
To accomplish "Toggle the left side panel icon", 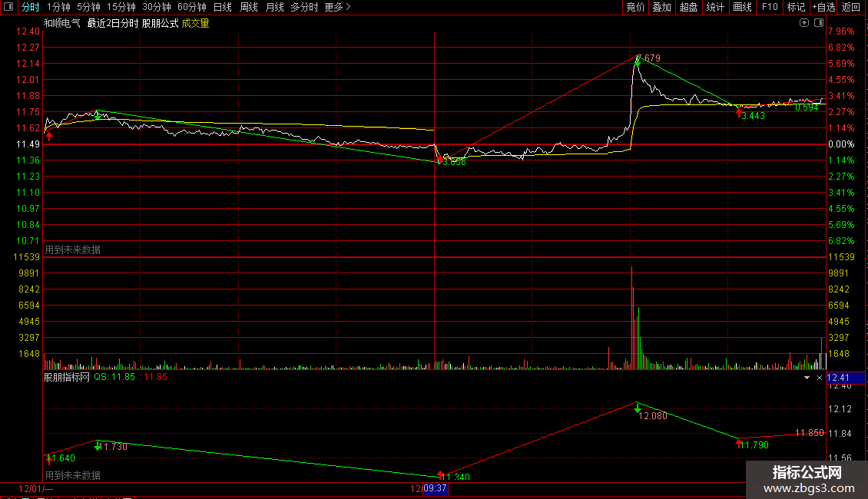I will [x=8, y=7].
